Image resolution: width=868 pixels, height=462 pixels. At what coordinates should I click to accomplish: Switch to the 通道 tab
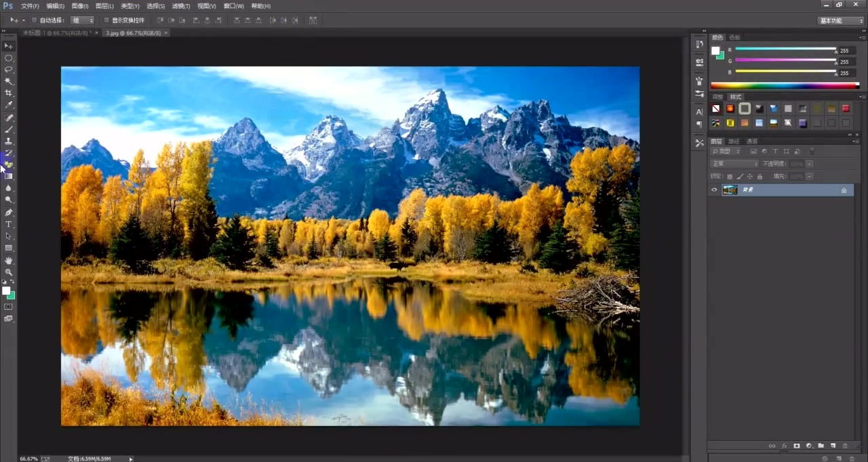[x=752, y=142]
